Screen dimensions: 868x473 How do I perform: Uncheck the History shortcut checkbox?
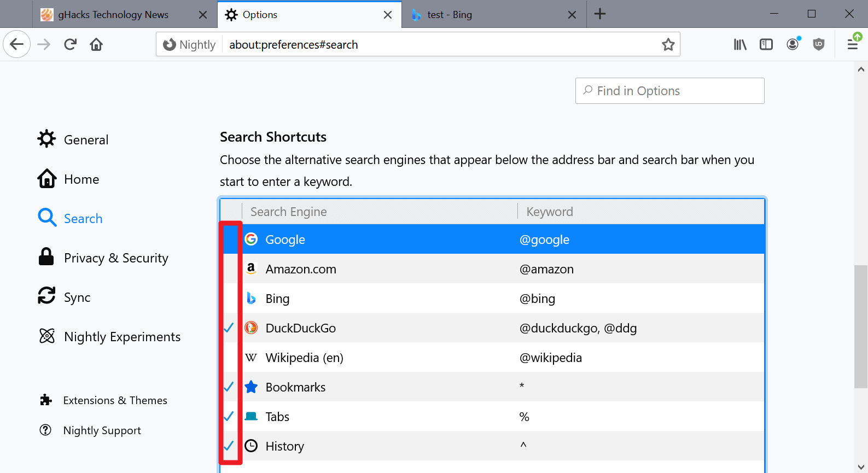click(x=229, y=446)
